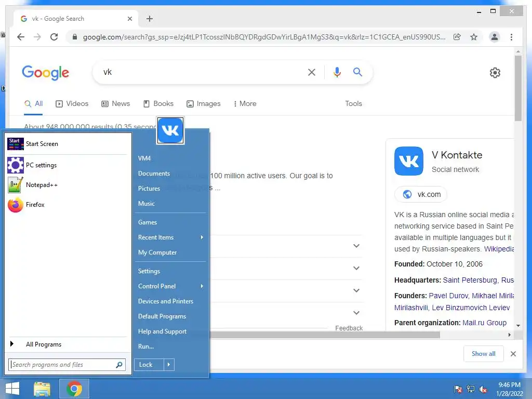Expand fourth People also ask chevron

[356, 313]
